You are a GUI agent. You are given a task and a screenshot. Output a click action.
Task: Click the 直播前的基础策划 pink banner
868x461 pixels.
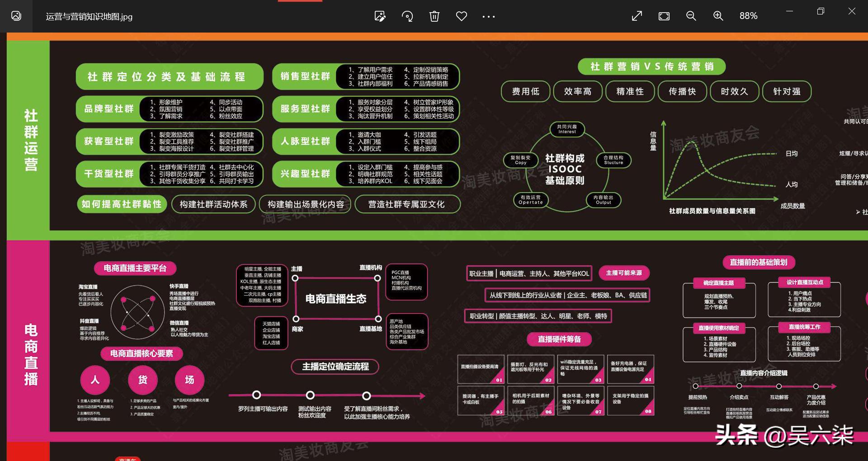(758, 263)
